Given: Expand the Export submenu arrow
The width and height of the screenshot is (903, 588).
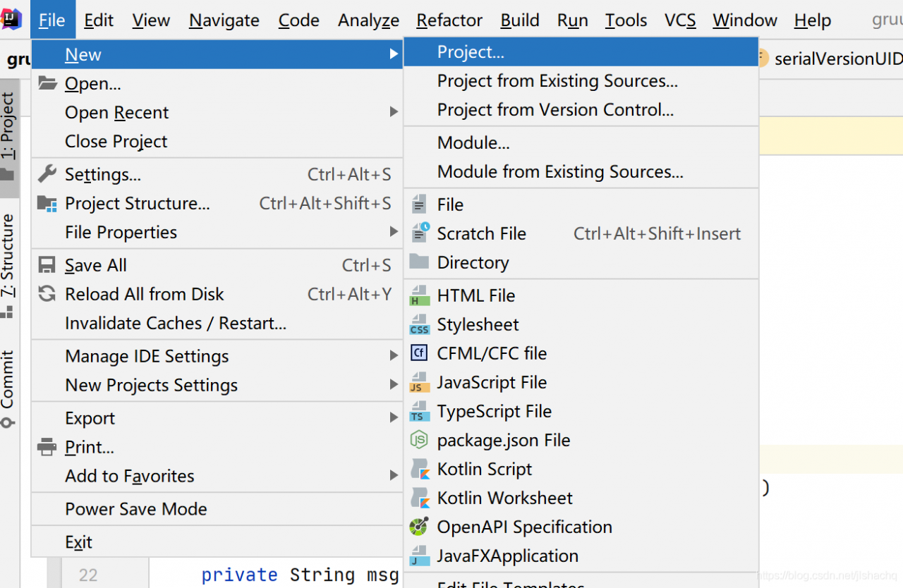Looking at the screenshot, I should (x=393, y=418).
